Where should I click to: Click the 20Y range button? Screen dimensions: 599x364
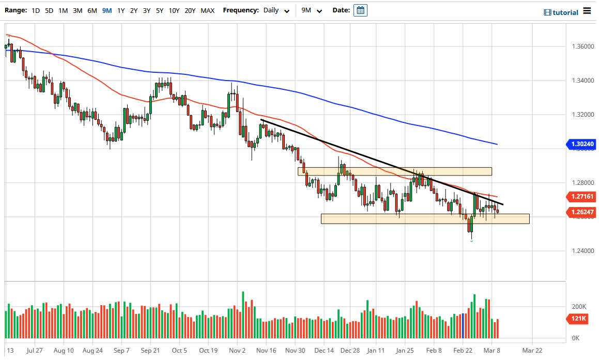(190, 10)
